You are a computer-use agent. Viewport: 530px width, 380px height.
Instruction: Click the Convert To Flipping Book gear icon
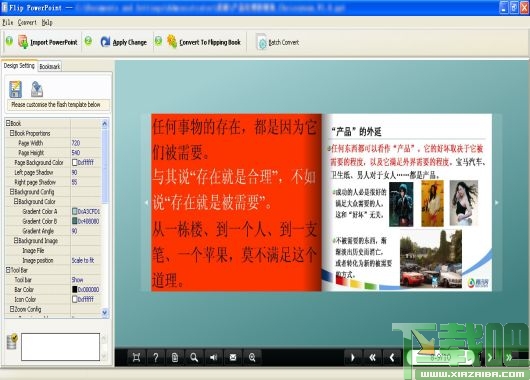pyautogui.click(x=172, y=42)
